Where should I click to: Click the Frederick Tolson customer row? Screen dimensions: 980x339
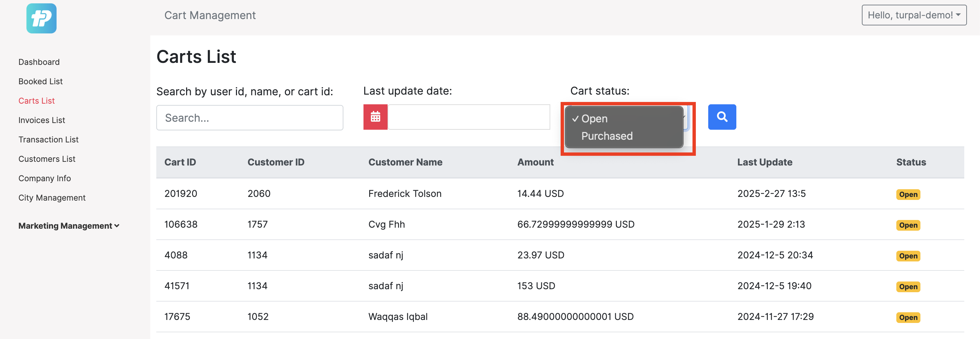click(405, 194)
